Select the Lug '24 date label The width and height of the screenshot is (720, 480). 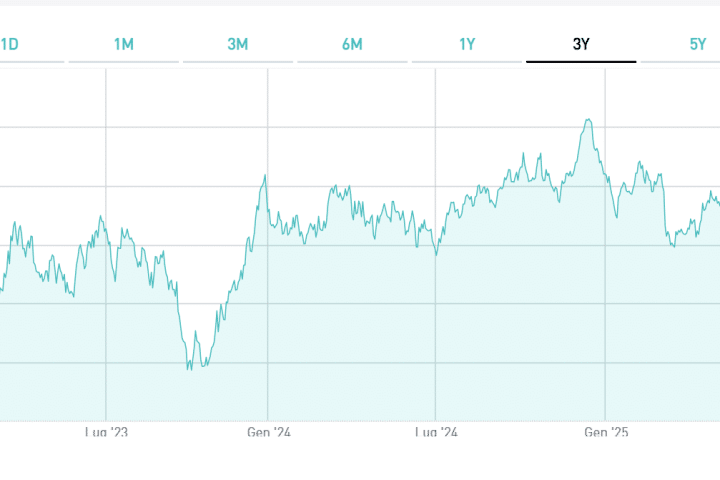click(x=436, y=433)
